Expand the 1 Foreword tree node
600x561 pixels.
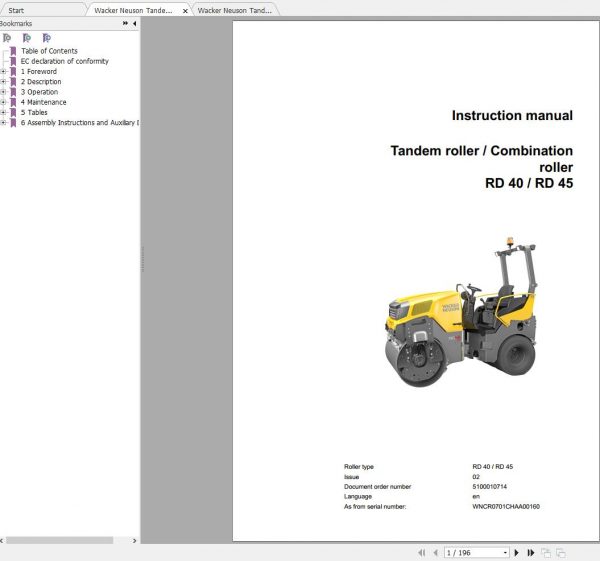(x=3, y=72)
